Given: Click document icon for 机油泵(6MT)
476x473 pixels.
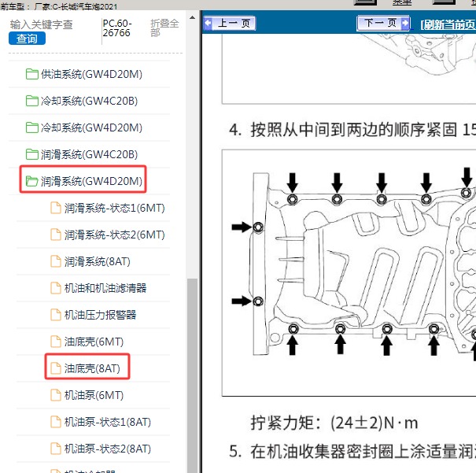Looking at the screenshot, I should click(56, 395).
